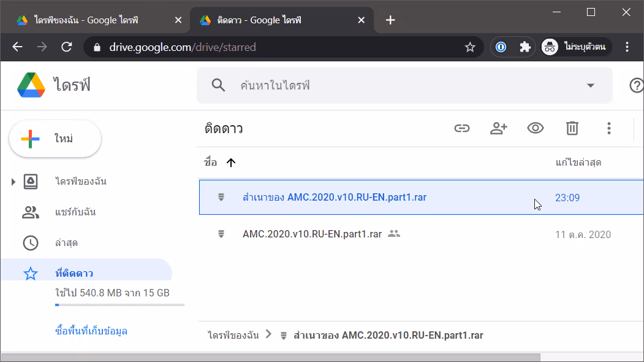Click the ซื้อพื้นที่เก็บข้อมูล link

point(91,331)
